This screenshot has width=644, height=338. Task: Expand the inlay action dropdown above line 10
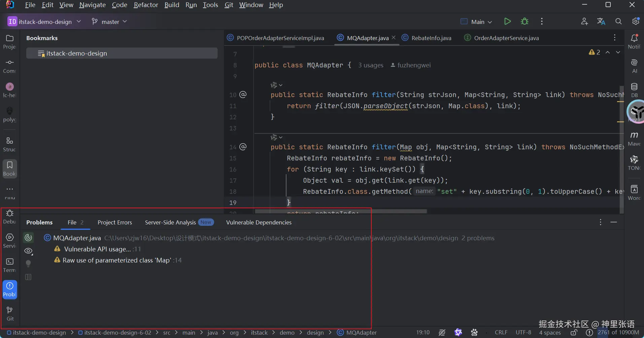[x=276, y=85]
